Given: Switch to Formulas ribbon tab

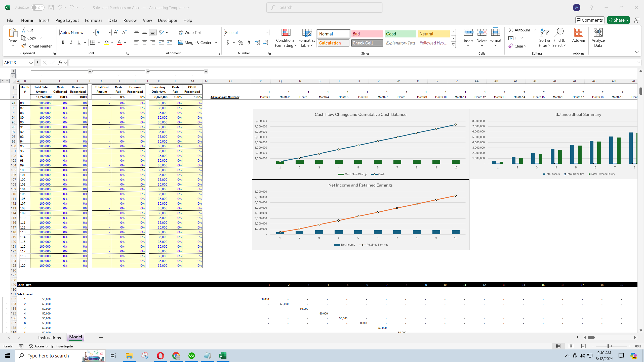Looking at the screenshot, I should [x=94, y=20].
